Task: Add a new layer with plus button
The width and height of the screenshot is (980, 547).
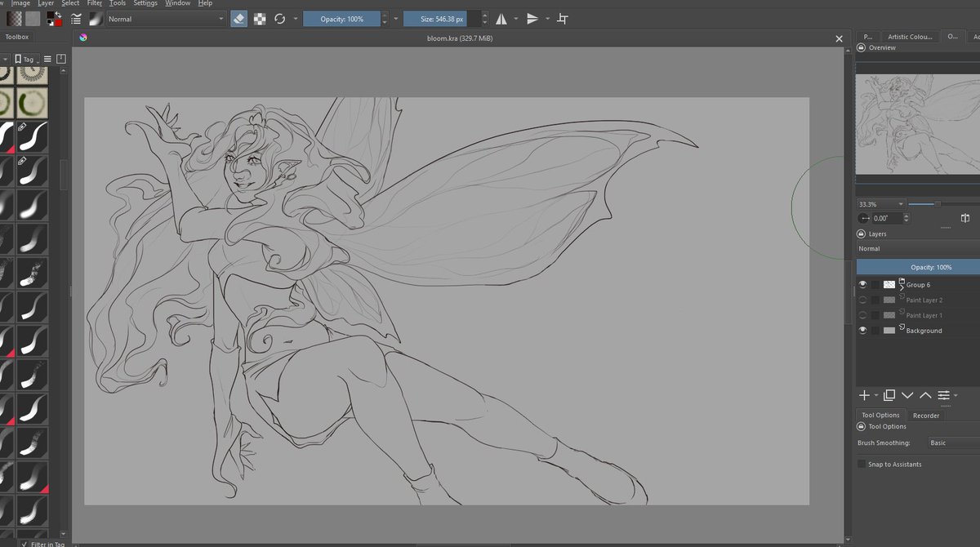Action: coord(865,395)
